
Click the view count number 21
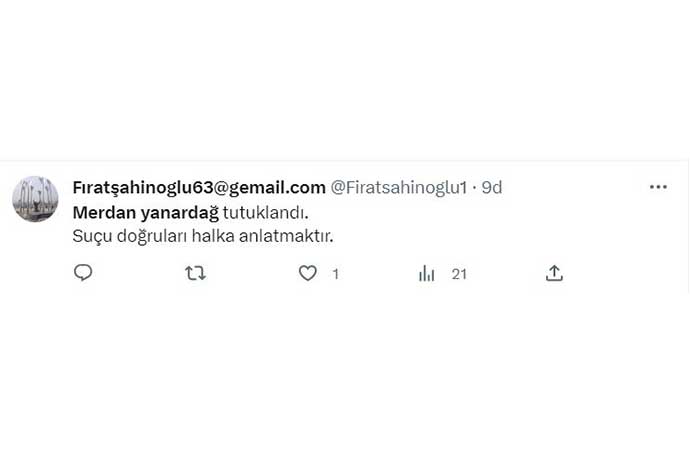(x=459, y=274)
